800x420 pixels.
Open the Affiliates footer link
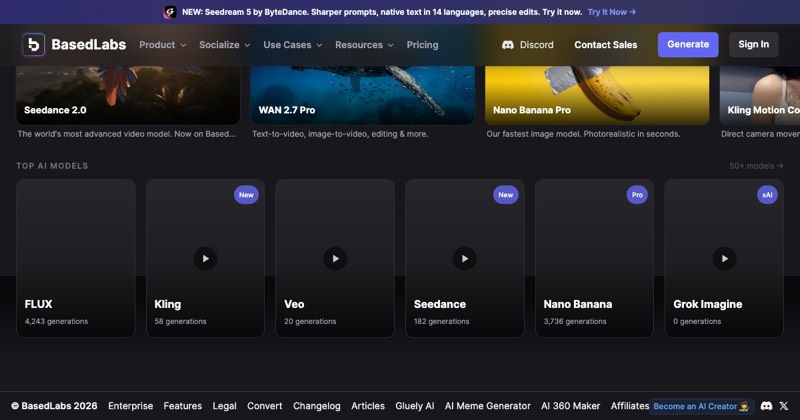[630, 406]
